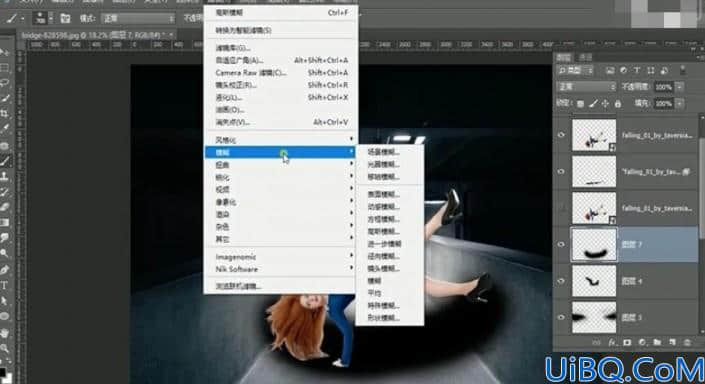Filter layers by pixel layers icon

click(610, 70)
